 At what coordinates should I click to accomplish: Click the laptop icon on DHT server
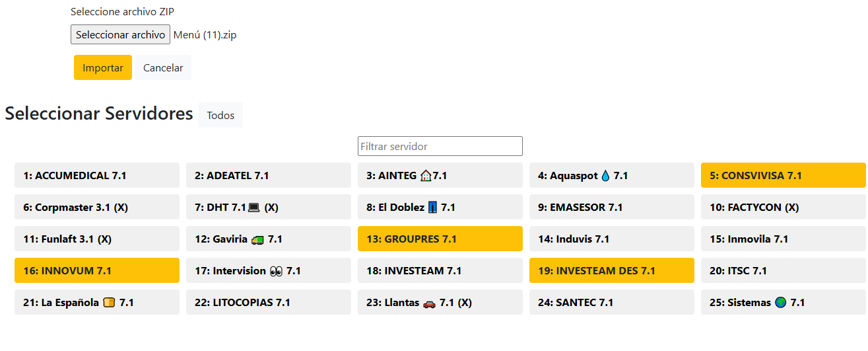pos(254,208)
